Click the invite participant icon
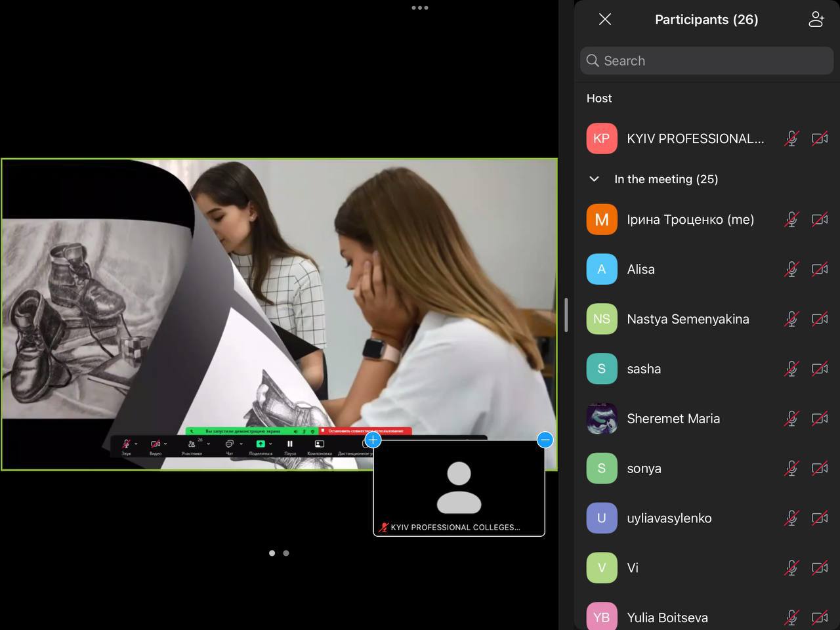840x630 pixels. [816, 20]
